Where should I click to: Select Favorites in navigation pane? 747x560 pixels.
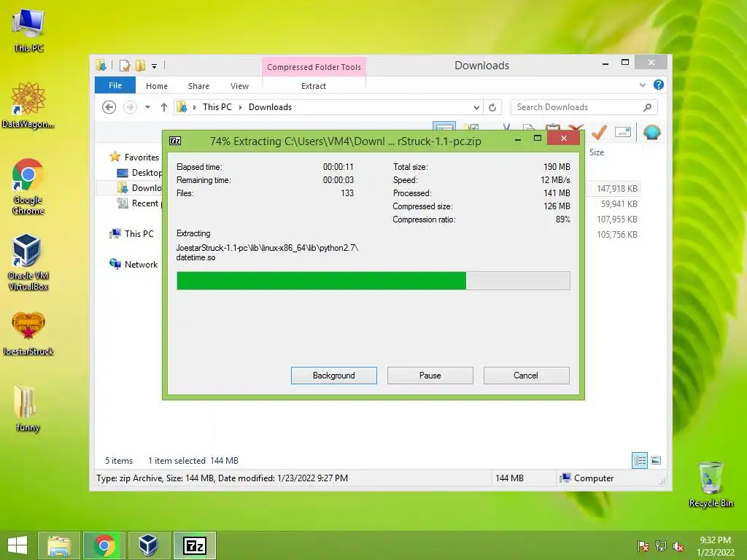tap(135, 157)
